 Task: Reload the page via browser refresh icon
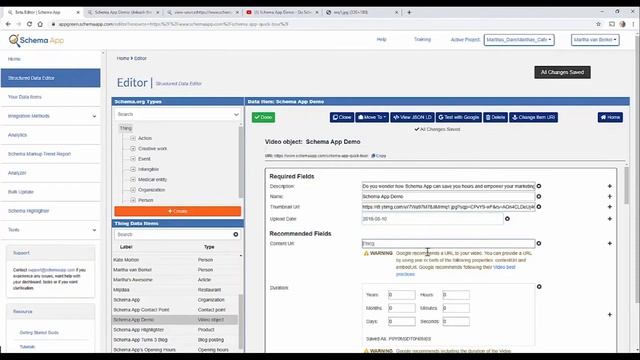(29, 24)
